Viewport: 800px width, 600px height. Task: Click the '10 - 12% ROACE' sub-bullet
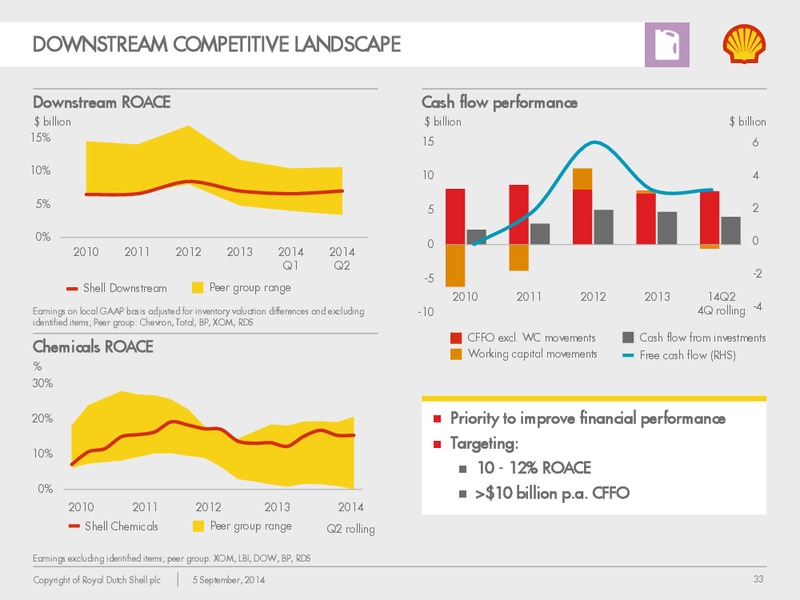[534, 467]
